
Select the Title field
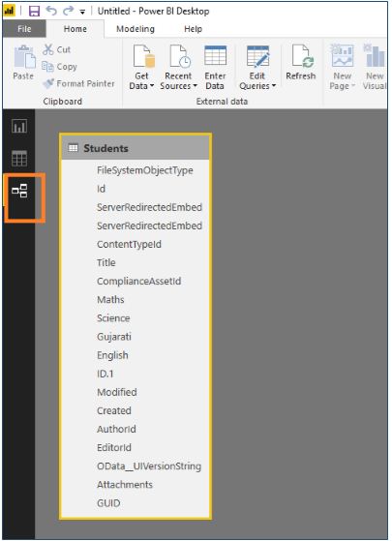(106, 262)
